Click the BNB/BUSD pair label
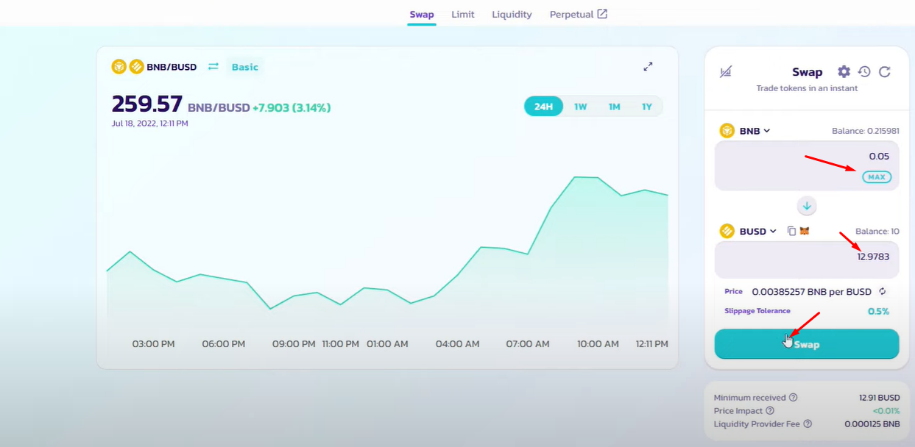Image resolution: width=915 pixels, height=447 pixels. point(172,67)
